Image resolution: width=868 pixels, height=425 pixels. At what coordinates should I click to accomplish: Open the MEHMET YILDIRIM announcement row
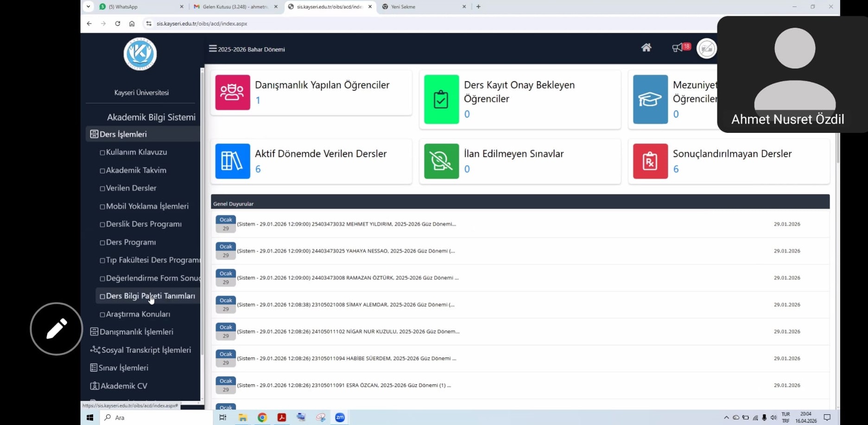(346, 224)
